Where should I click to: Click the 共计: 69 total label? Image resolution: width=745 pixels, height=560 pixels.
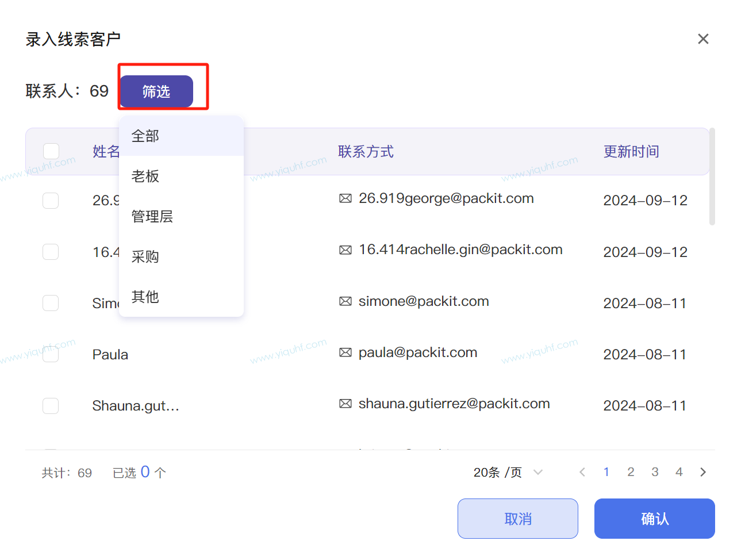67,473
